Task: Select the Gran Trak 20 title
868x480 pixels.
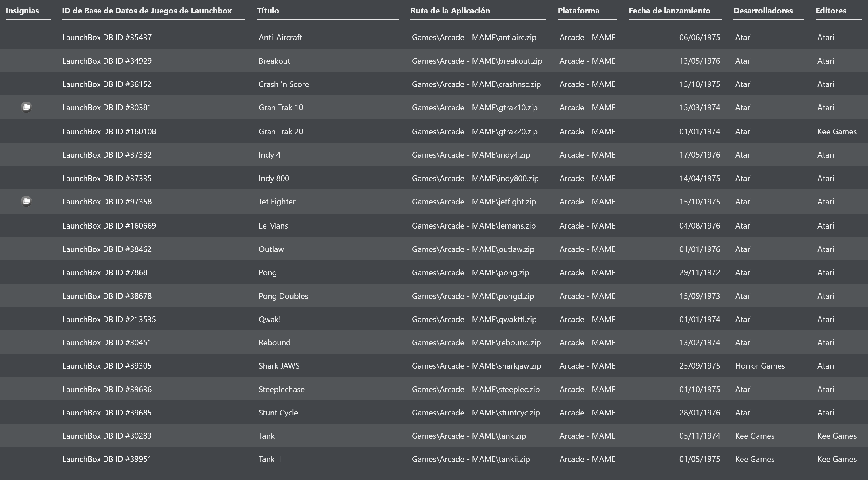Action: pyautogui.click(x=281, y=131)
